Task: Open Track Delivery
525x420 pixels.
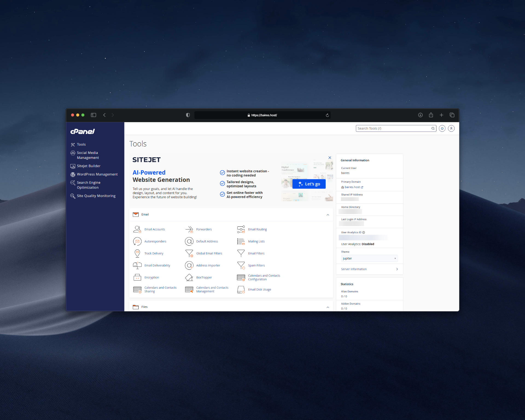Action: pyautogui.click(x=154, y=253)
